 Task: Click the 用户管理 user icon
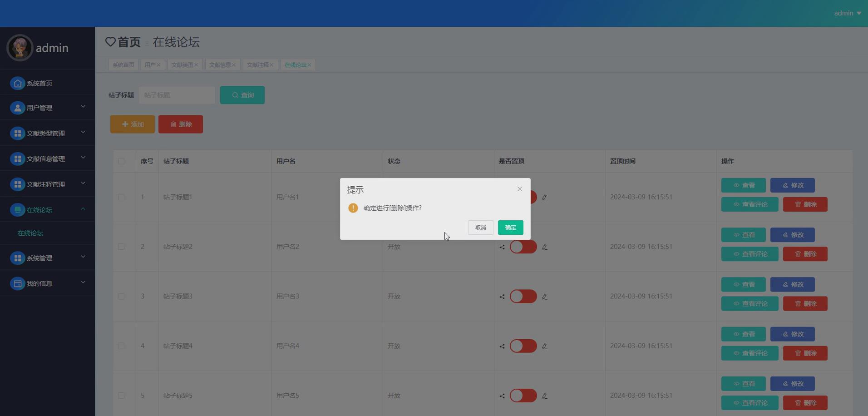point(18,108)
